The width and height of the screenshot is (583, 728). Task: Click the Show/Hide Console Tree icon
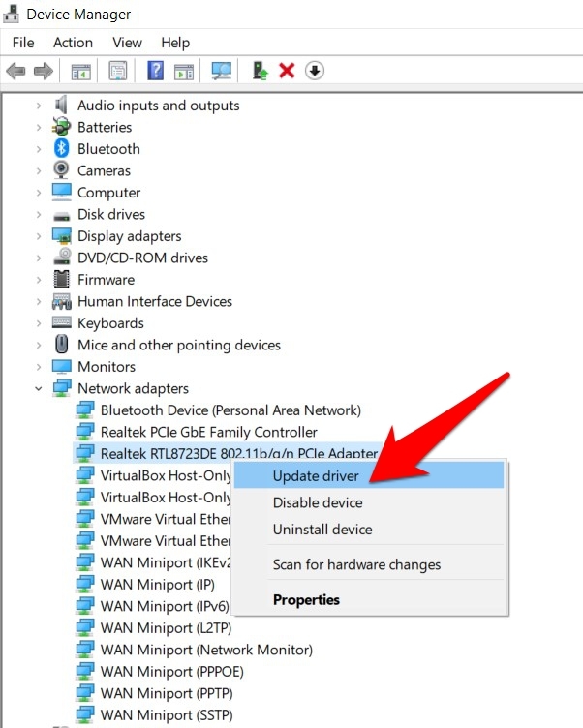click(x=80, y=72)
